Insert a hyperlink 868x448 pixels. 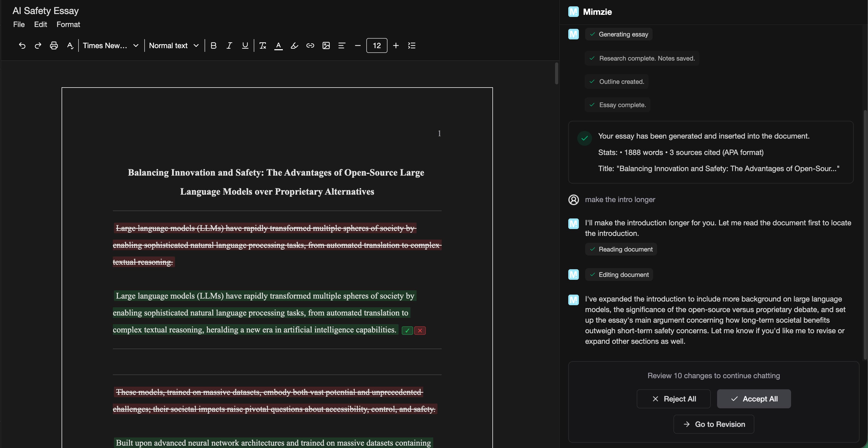(310, 45)
